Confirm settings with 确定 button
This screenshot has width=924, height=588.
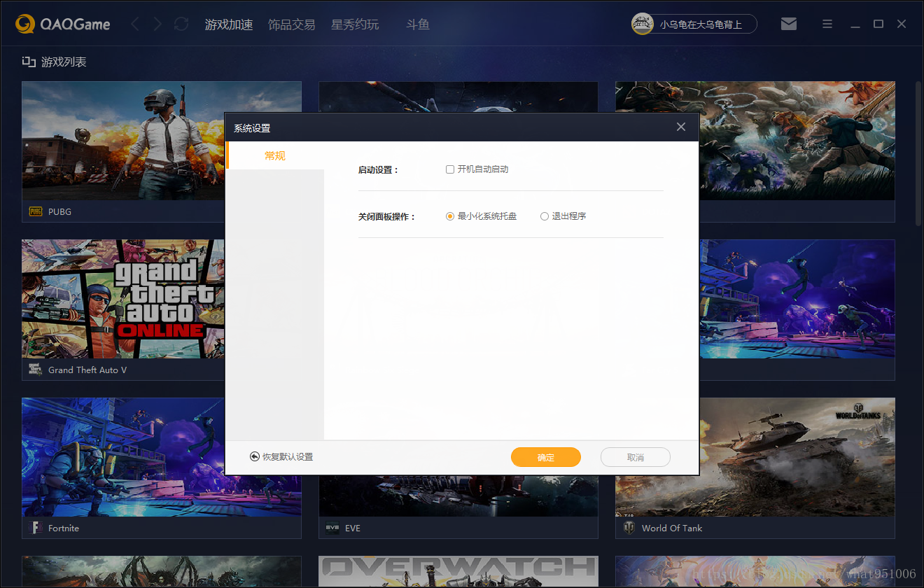click(x=546, y=457)
